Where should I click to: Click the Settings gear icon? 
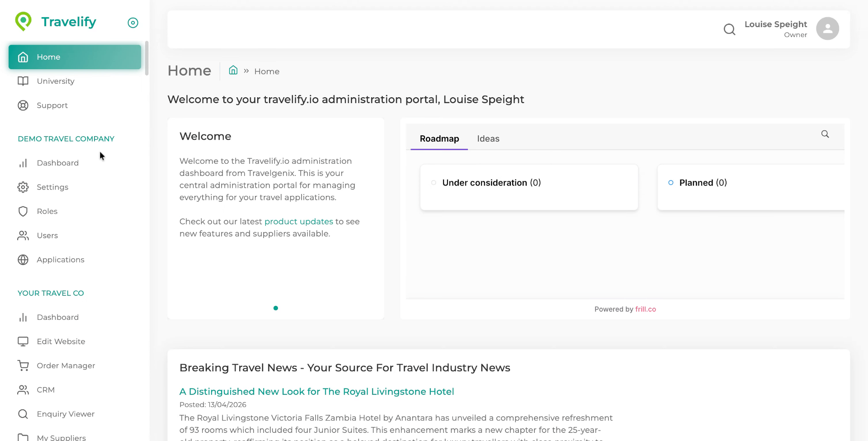23,187
